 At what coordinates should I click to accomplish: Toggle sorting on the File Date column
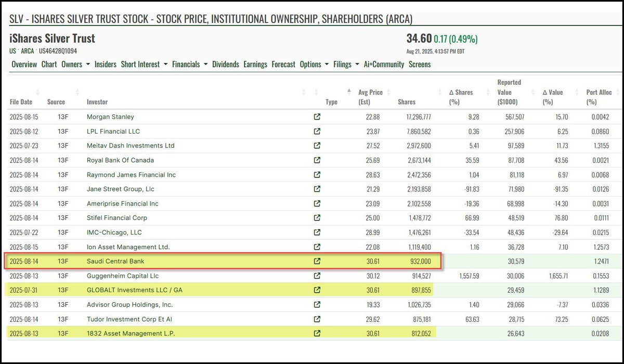pos(37,93)
